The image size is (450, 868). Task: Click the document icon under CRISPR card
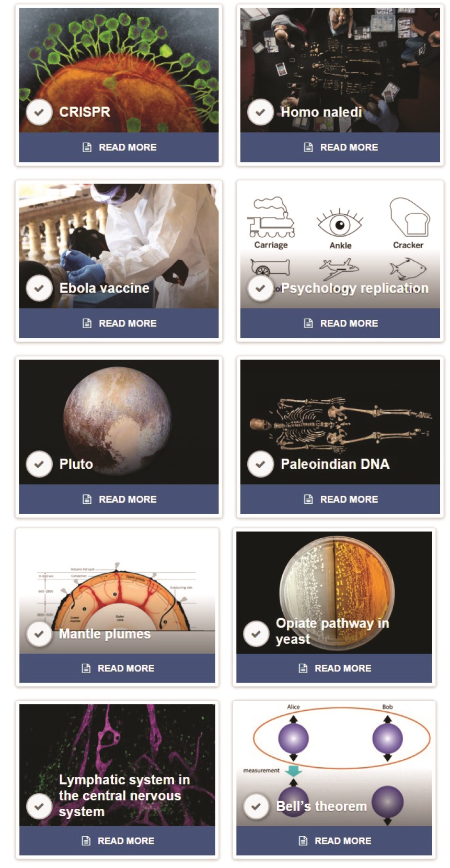coord(87,147)
